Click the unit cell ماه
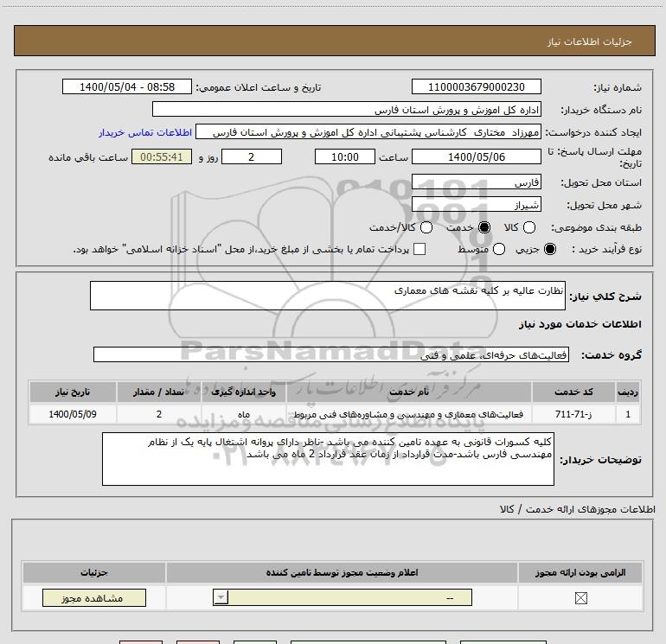The height and width of the screenshot is (644, 666). coord(244,414)
